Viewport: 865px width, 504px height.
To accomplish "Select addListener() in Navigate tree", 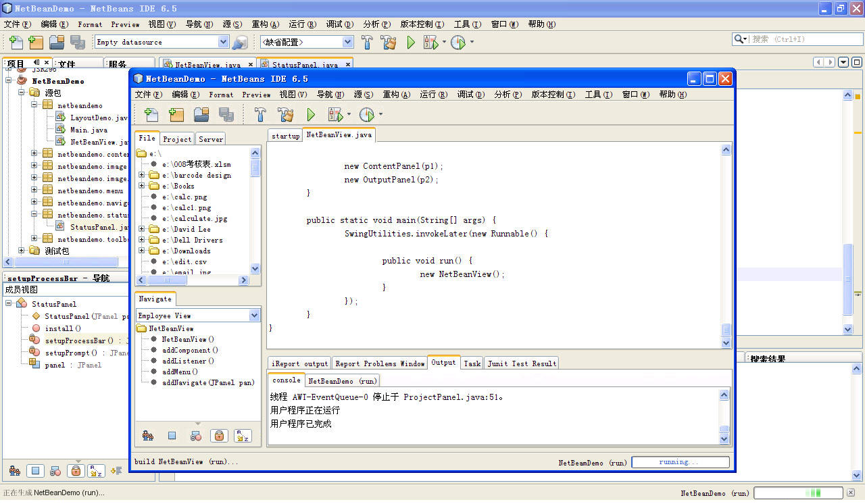I will point(188,361).
